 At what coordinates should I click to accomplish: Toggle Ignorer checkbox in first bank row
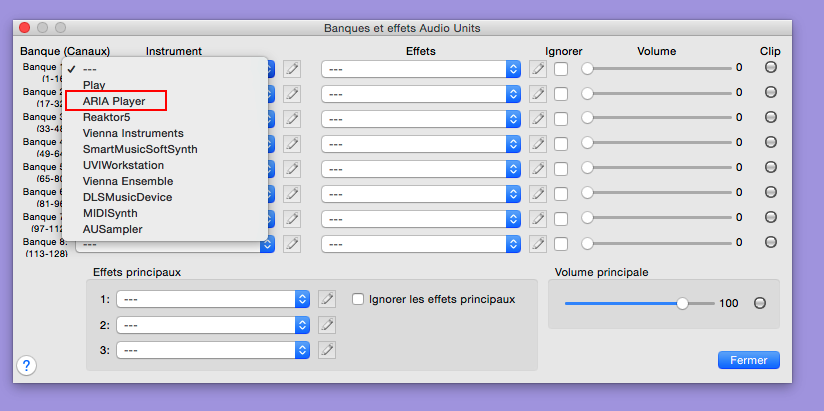pos(562,68)
